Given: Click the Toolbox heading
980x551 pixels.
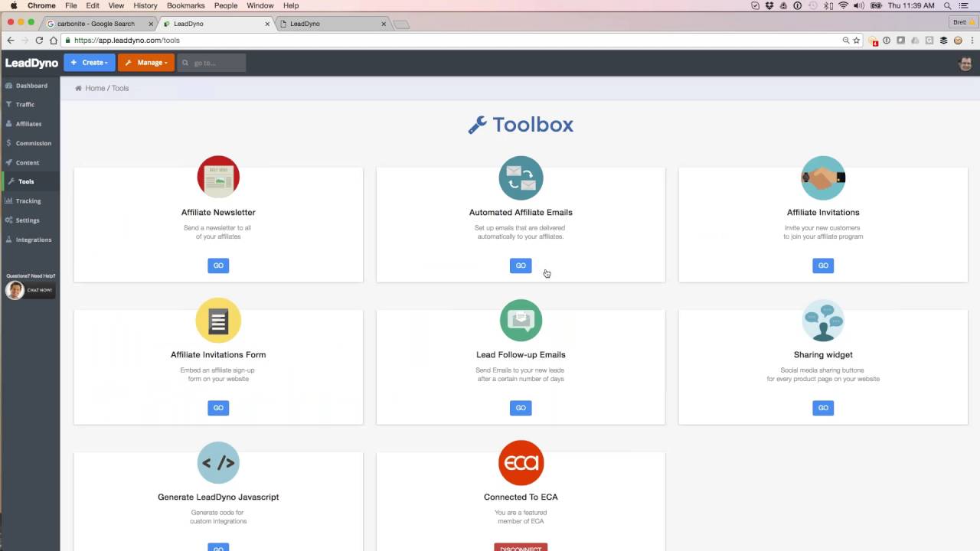Looking at the screenshot, I should [x=521, y=125].
